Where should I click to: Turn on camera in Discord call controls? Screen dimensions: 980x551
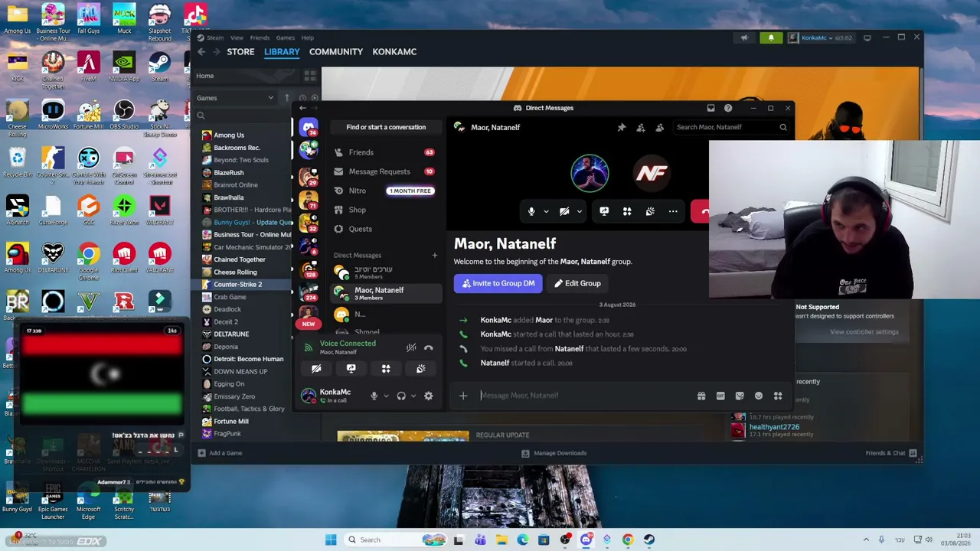coord(564,211)
